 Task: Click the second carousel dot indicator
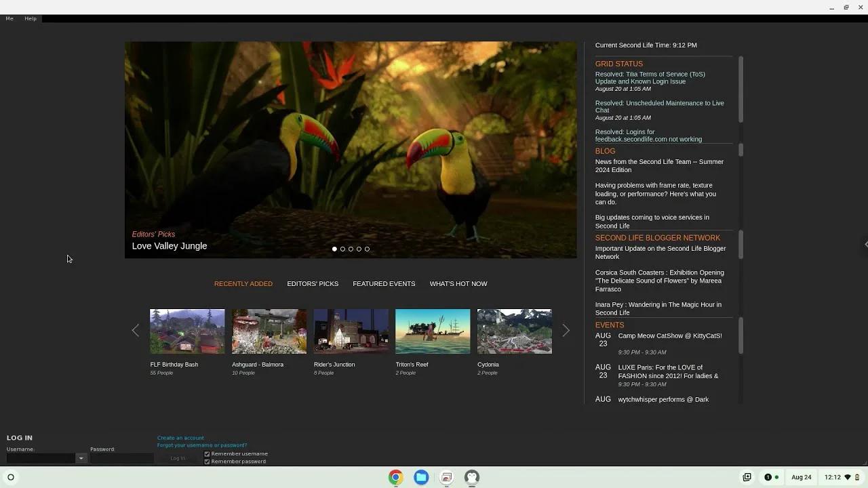(342, 249)
